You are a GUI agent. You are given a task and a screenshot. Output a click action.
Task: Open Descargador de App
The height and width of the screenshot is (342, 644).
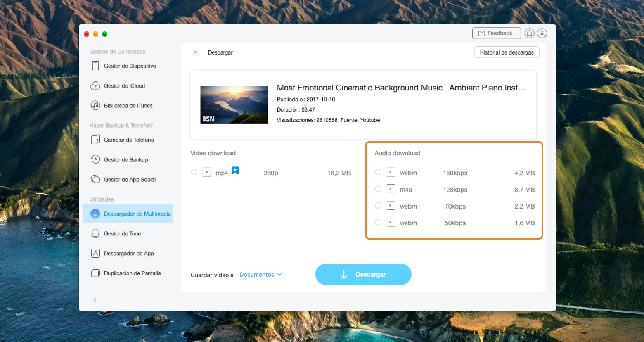tap(128, 253)
